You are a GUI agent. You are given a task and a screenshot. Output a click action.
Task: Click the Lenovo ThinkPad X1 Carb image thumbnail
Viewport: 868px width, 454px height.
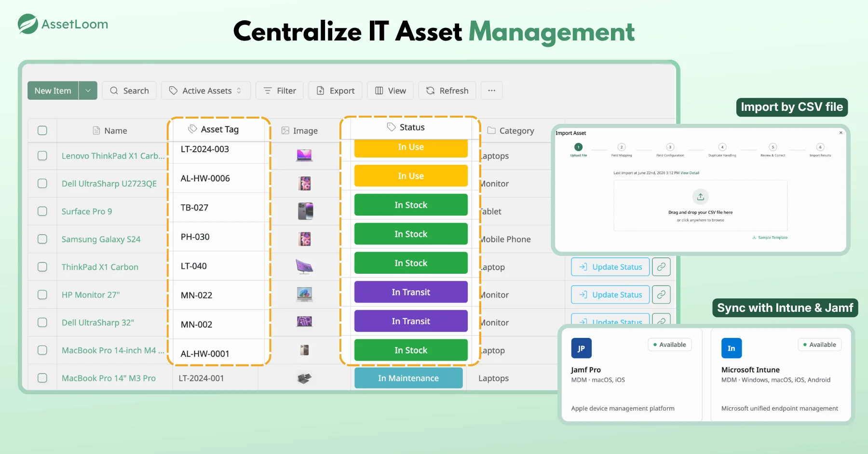click(304, 155)
